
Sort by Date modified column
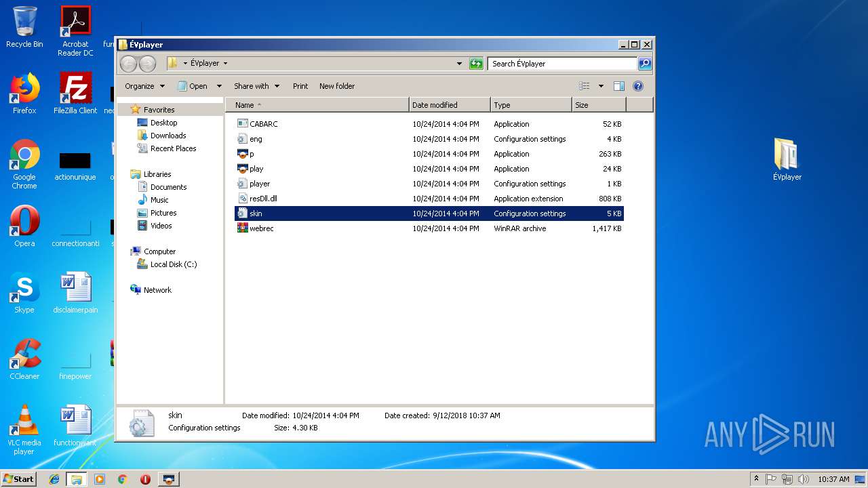(x=450, y=105)
